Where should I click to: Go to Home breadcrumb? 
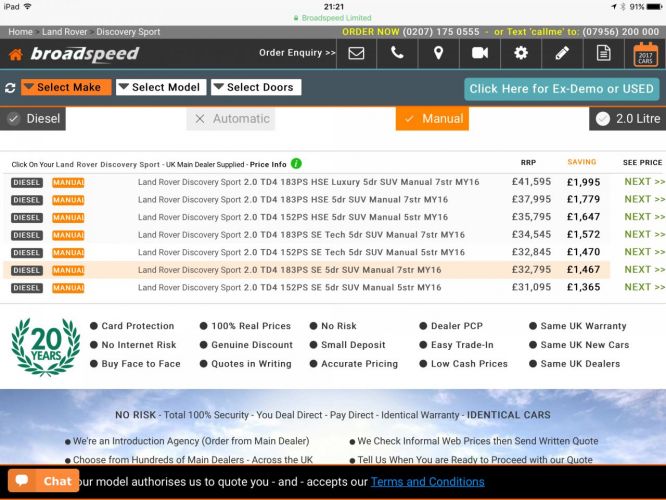click(20, 32)
